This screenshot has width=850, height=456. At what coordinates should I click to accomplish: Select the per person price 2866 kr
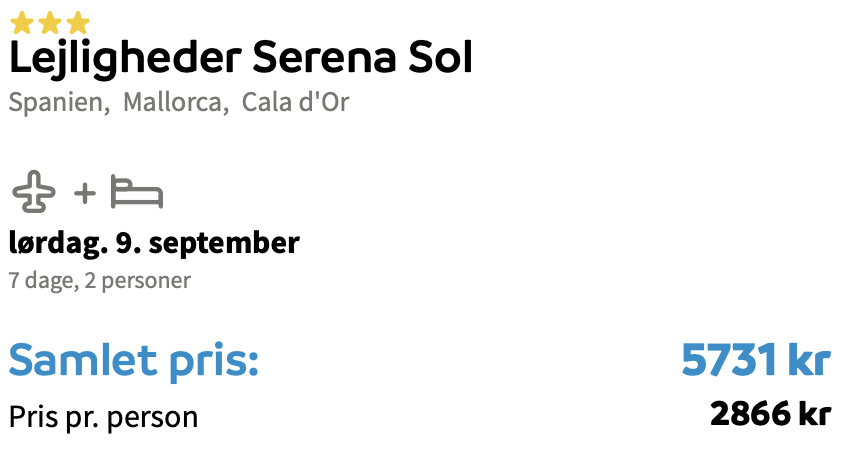point(770,414)
